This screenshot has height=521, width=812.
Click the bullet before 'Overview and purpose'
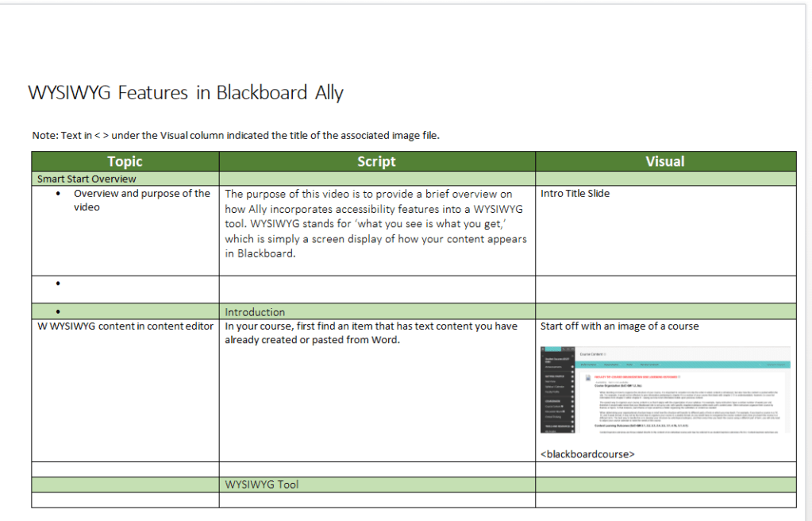[x=60, y=194]
